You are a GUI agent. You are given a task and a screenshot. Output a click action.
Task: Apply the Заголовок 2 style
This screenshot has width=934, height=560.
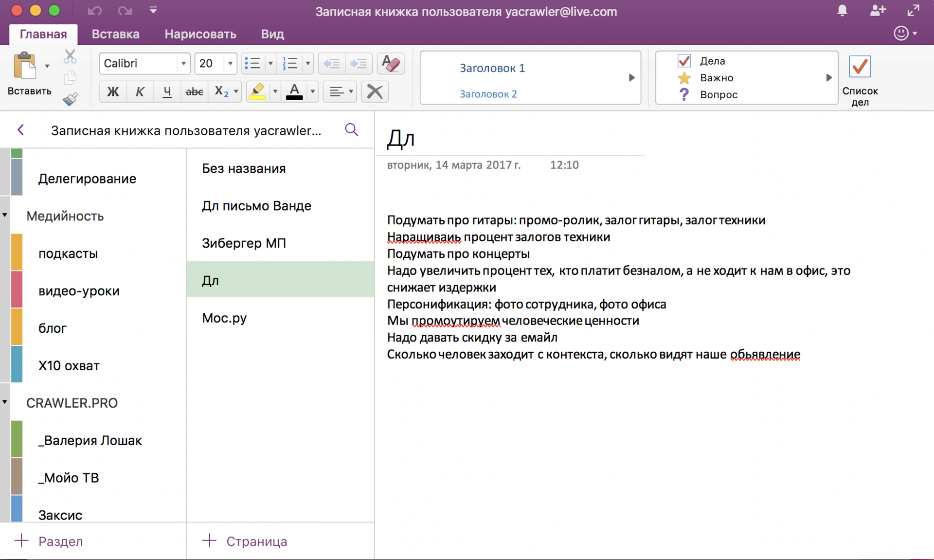coord(488,94)
